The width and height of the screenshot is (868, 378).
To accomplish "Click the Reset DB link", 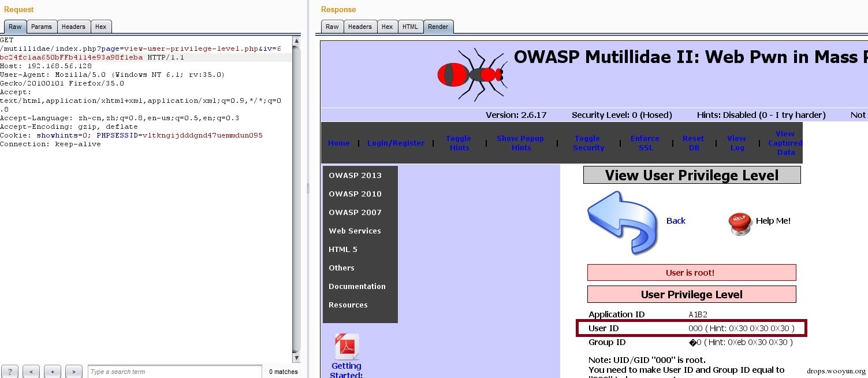I will 693,143.
